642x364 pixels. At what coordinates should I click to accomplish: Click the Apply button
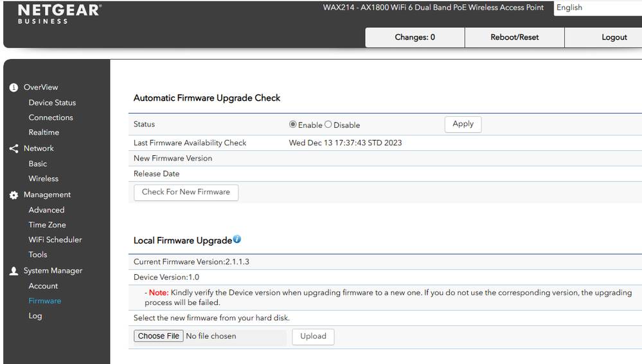[x=463, y=125]
